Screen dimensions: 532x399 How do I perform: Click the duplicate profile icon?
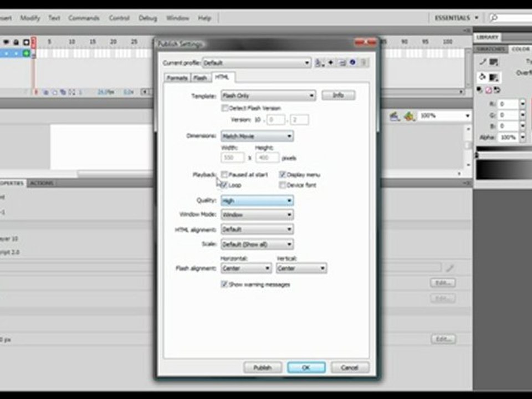pyautogui.click(x=342, y=63)
